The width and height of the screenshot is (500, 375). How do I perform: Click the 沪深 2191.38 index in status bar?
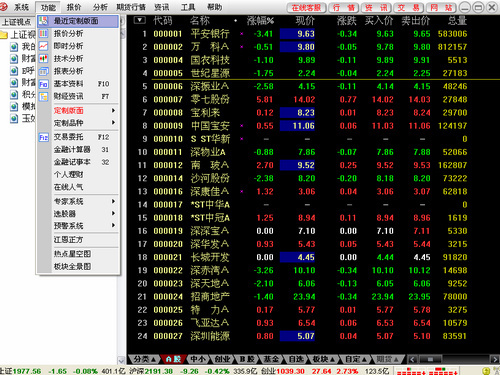click(x=151, y=371)
